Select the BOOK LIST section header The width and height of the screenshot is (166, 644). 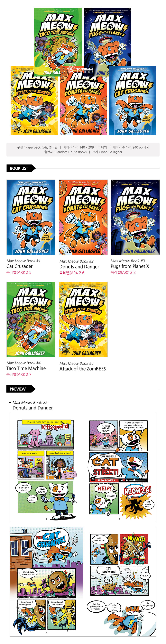(x=19, y=168)
